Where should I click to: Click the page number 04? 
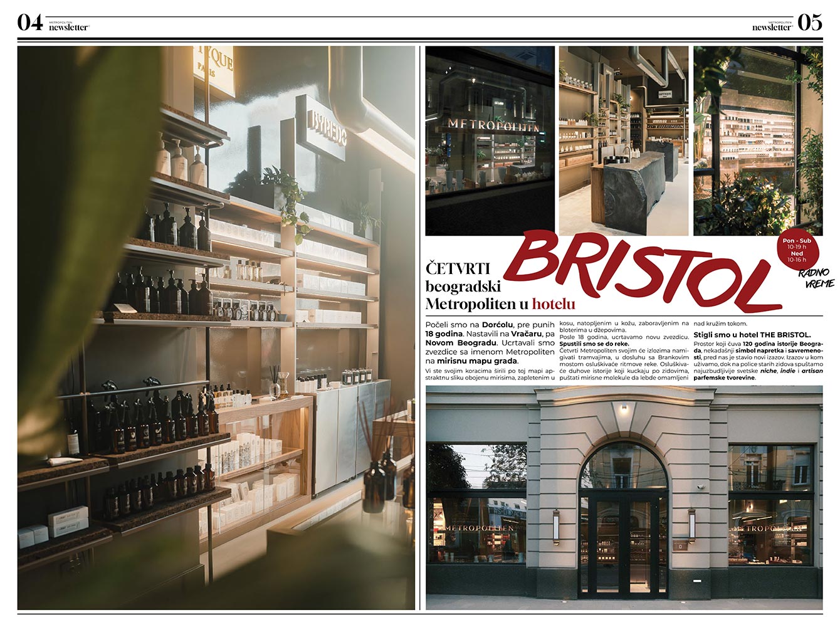(x=30, y=23)
